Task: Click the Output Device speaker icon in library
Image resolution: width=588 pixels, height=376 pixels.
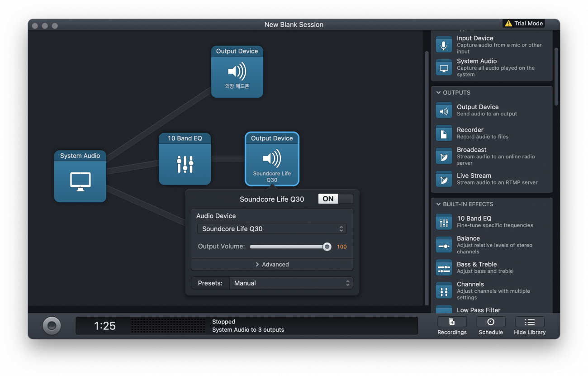Action: [444, 110]
